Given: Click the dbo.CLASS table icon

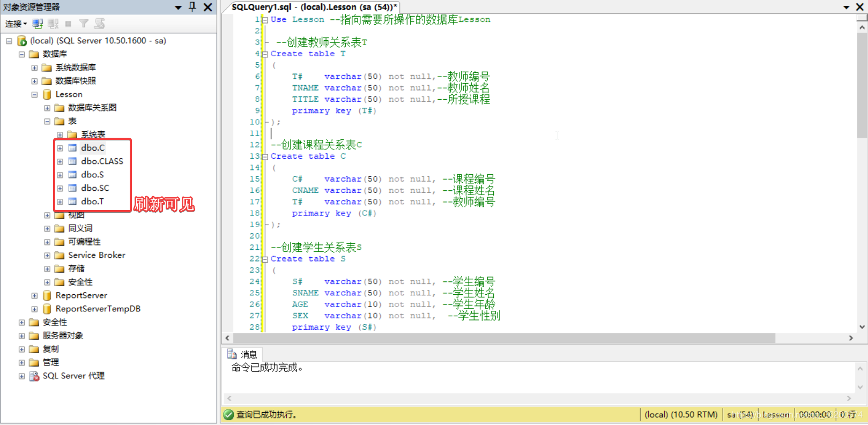Looking at the screenshot, I should pyautogui.click(x=72, y=161).
